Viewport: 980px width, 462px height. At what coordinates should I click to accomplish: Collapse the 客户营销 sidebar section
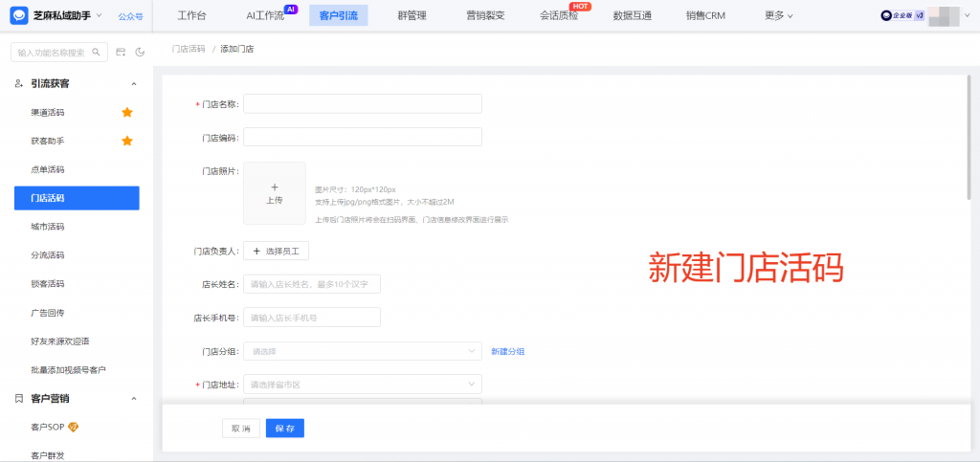(134, 399)
